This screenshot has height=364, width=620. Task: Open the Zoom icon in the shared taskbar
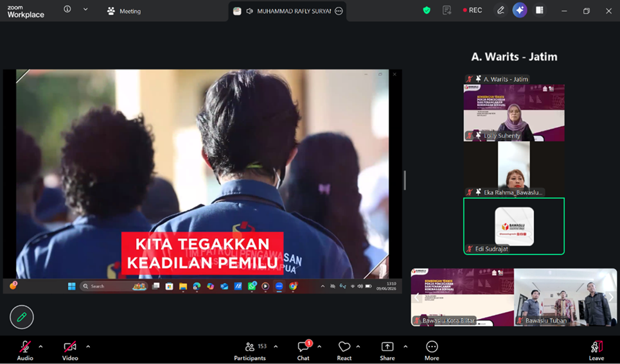[x=279, y=286]
